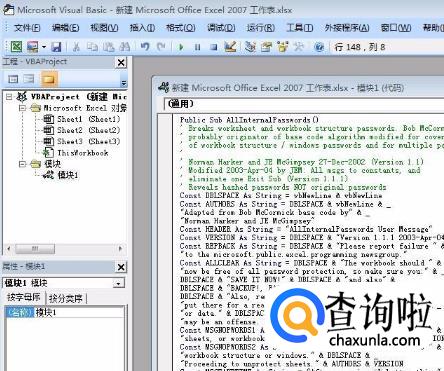This screenshot has width=444, height=371.
Task: Open the Object Browser toolbar icon
Action: (x=283, y=47)
